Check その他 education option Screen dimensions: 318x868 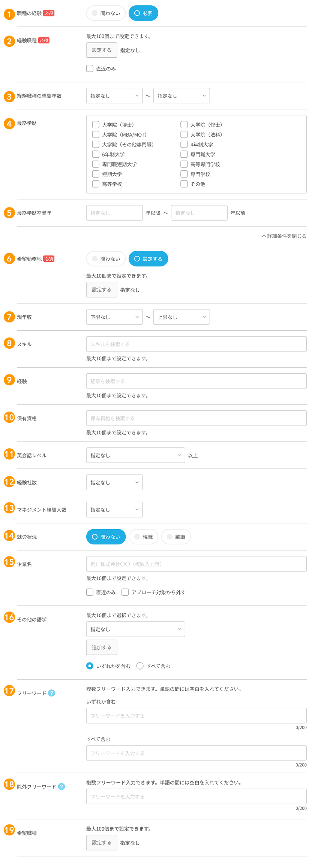tap(184, 184)
